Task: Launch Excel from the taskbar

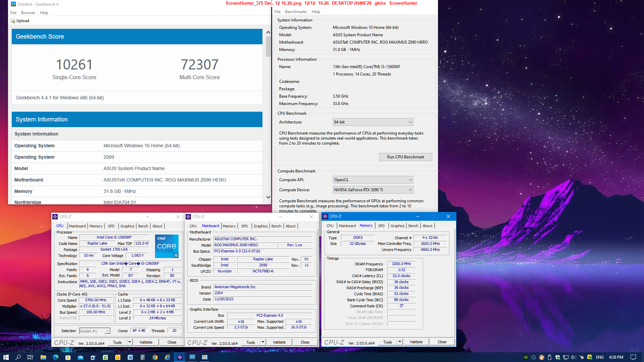Action: coord(105,357)
